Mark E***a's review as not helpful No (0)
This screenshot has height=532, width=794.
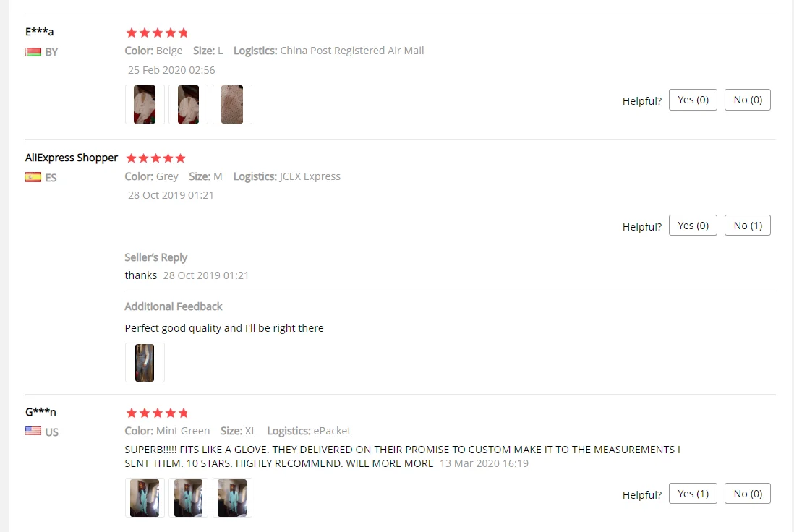(x=748, y=100)
